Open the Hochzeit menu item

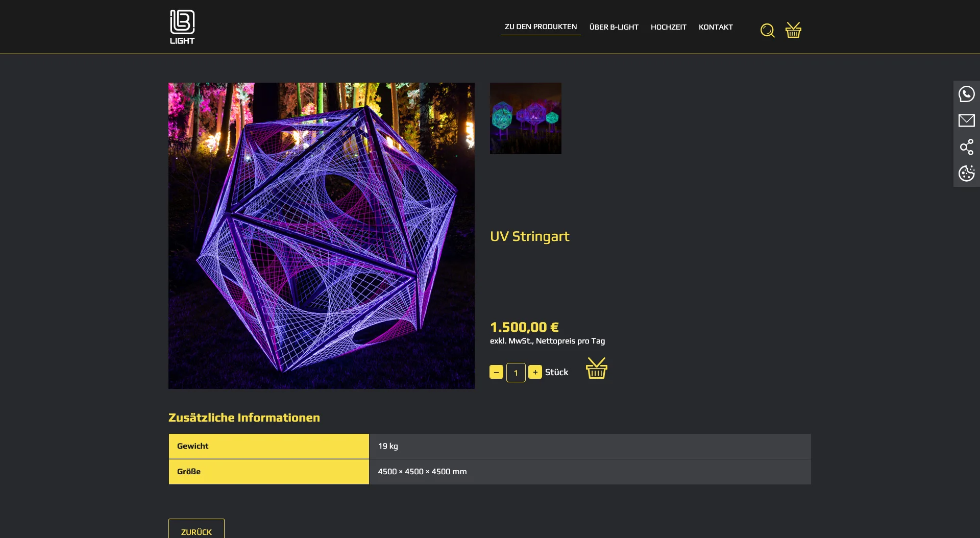pyautogui.click(x=668, y=27)
